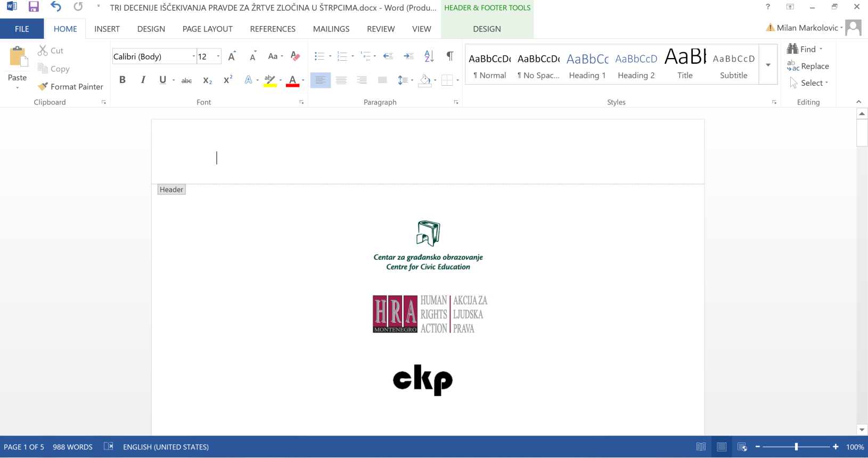868x458 pixels.
Task: Click the vertical scrollbar down arrow
Action: [x=862, y=430]
